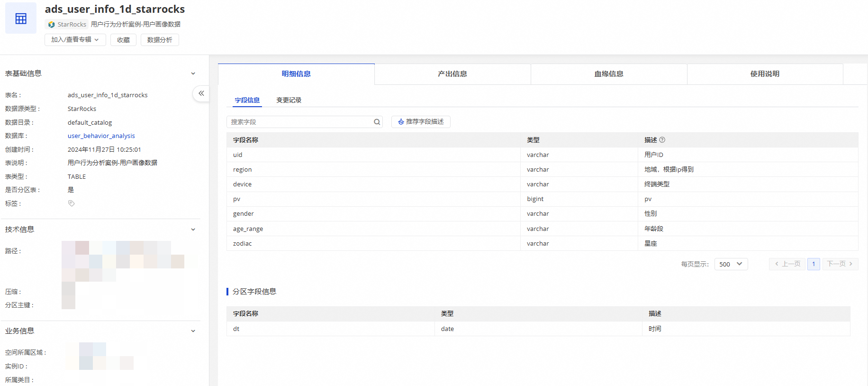The height and width of the screenshot is (386, 868).
Task: Click the 终端类型 description cell
Action: pyautogui.click(x=748, y=184)
